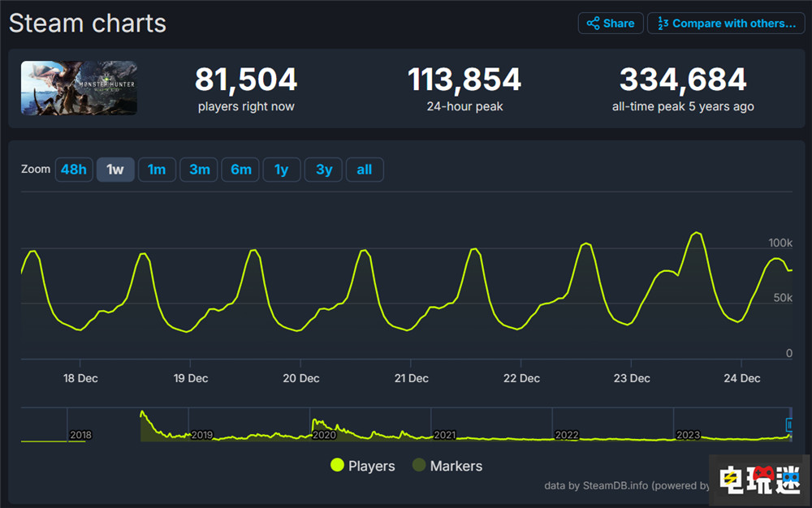Viewport: 812px width, 508px height.
Task: Click the yellow Players legend circle
Action: click(337, 466)
